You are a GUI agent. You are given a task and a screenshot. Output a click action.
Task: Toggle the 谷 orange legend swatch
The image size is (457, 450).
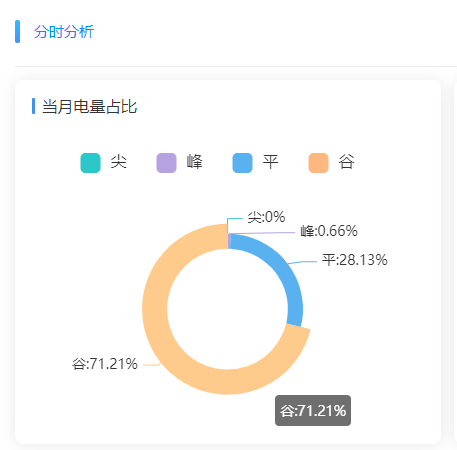pyautogui.click(x=318, y=163)
